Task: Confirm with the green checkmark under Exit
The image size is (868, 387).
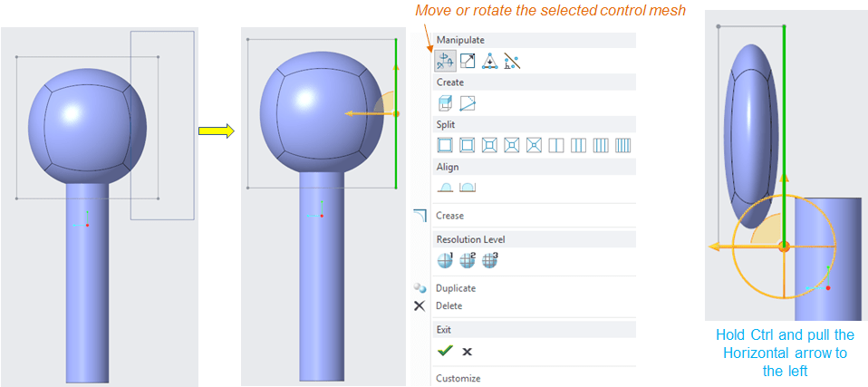Action: pos(444,351)
